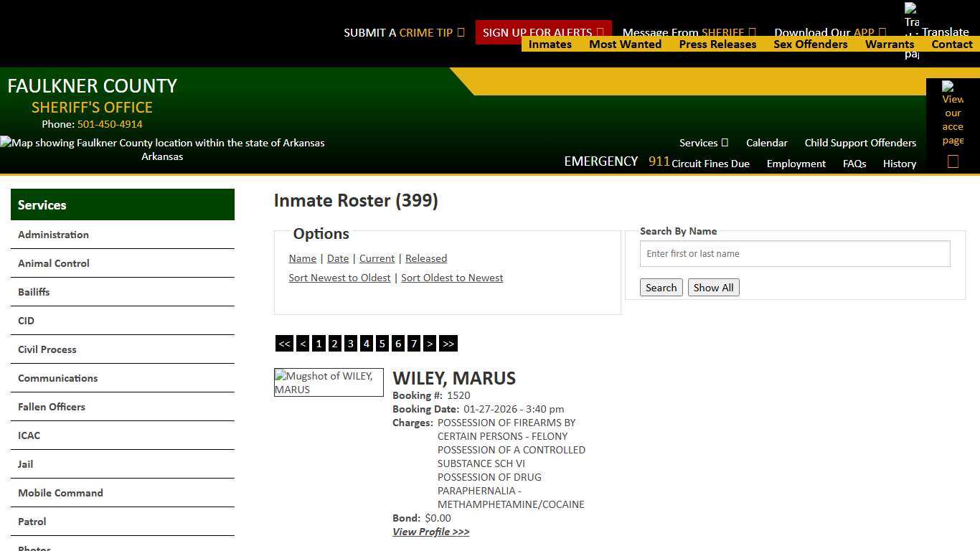
Task: Open the Animal Control sidebar entry
Action: [x=53, y=263]
